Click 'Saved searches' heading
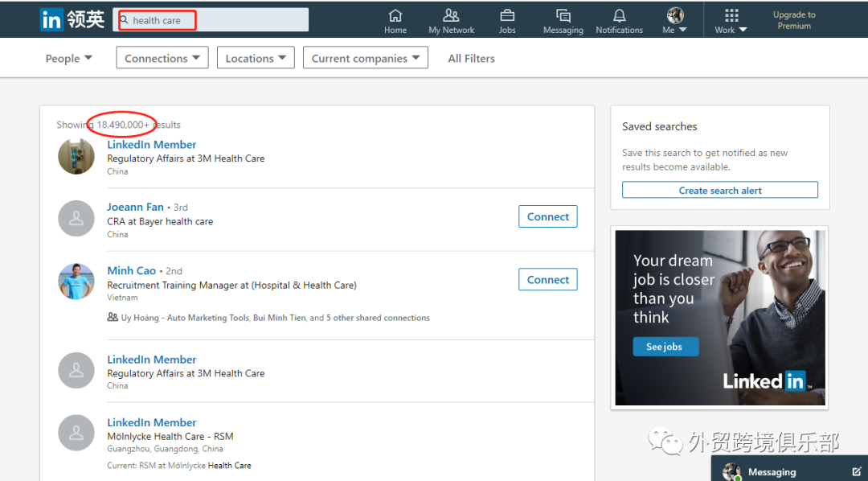The height and width of the screenshot is (481, 868). [659, 126]
